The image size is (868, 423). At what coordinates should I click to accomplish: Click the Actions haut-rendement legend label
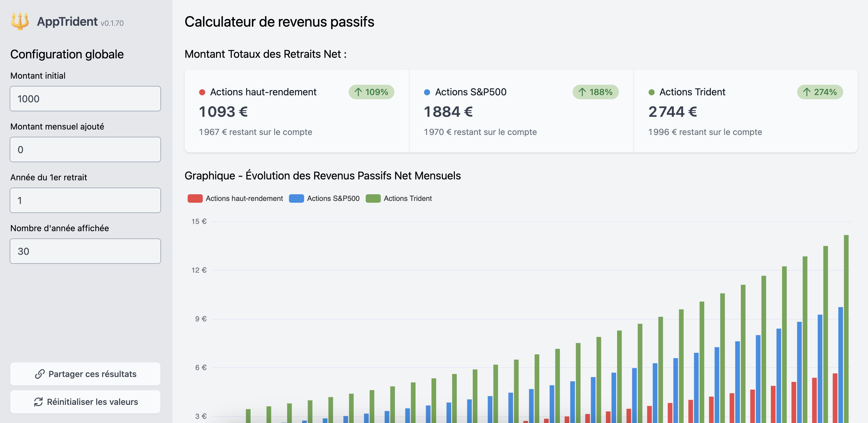pyautogui.click(x=244, y=198)
